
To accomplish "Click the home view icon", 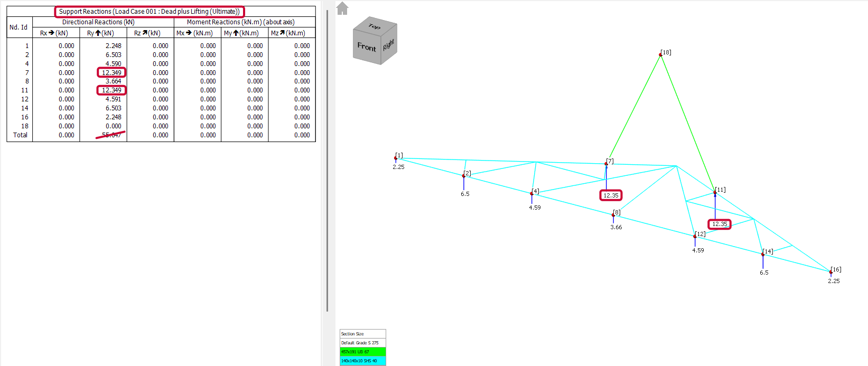I will point(342,8).
